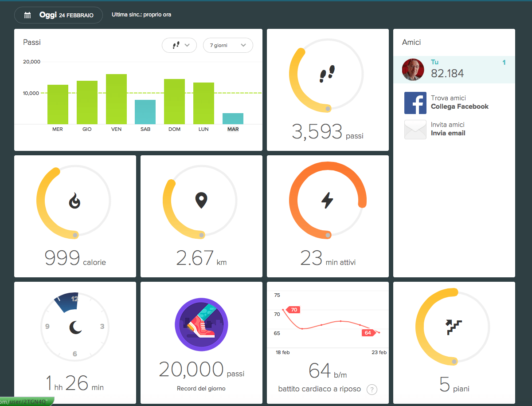Click the active minutes lightning bolt icon
Viewport: 532px width, 406px height.
pyautogui.click(x=327, y=201)
